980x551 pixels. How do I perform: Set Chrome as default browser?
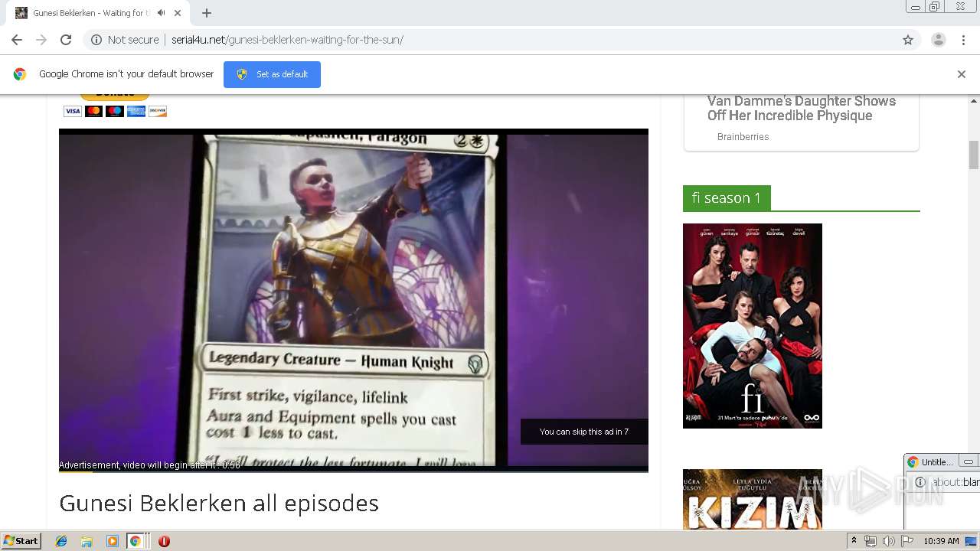tap(272, 74)
